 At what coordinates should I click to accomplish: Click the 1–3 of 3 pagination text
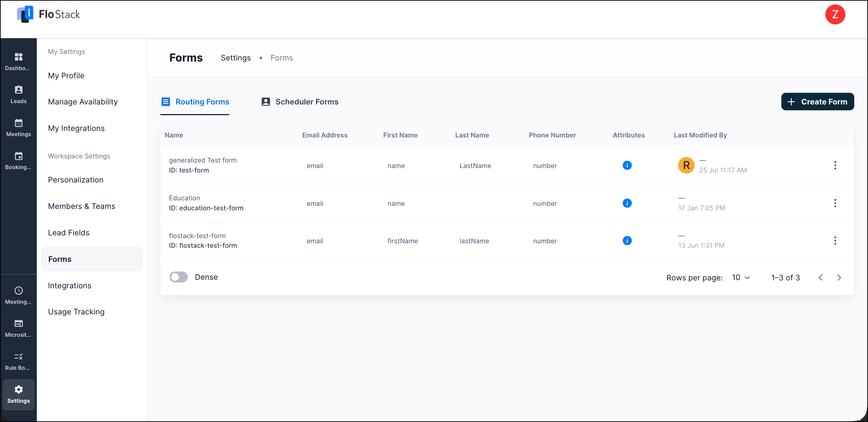point(785,278)
